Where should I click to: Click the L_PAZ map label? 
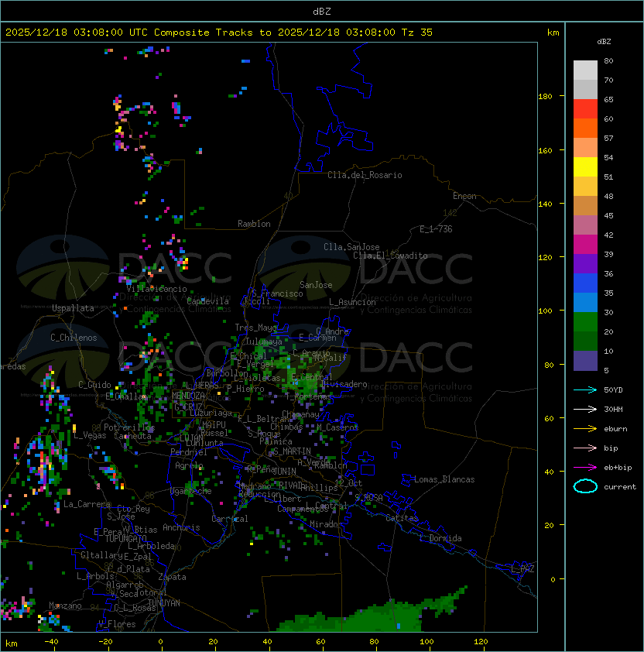tap(522, 569)
